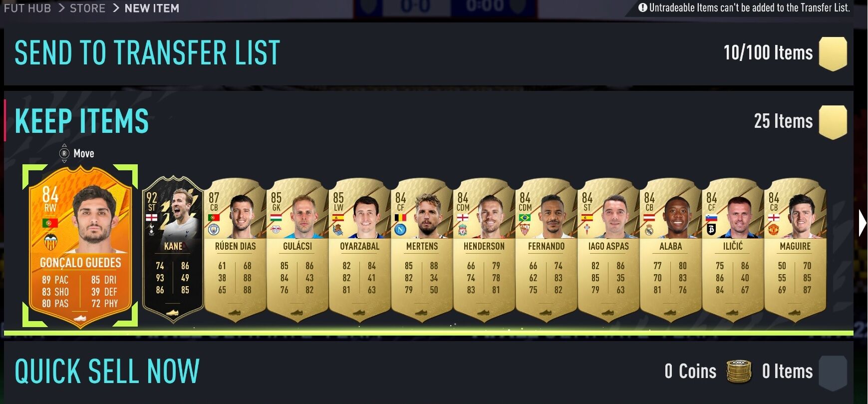Choose the Oyarzabal LW card
This screenshot has height=404, width=868.
tap(359, 250)
